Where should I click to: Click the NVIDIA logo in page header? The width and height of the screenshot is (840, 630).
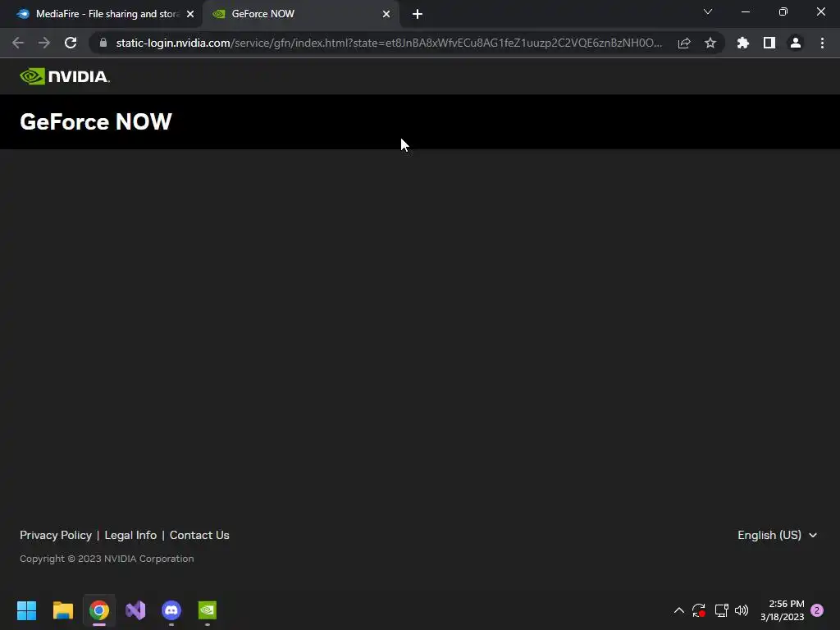pyautogui.click(x=65, y=76)
